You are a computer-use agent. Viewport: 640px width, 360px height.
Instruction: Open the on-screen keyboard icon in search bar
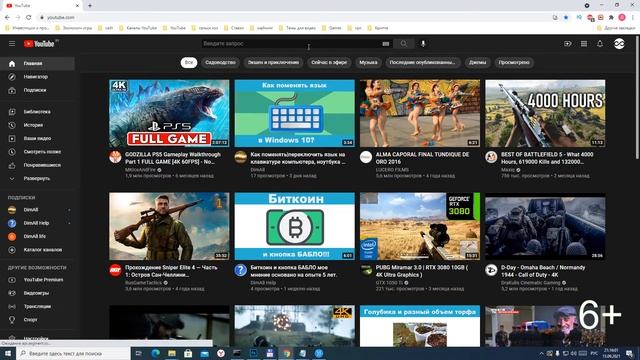(385, 44)
